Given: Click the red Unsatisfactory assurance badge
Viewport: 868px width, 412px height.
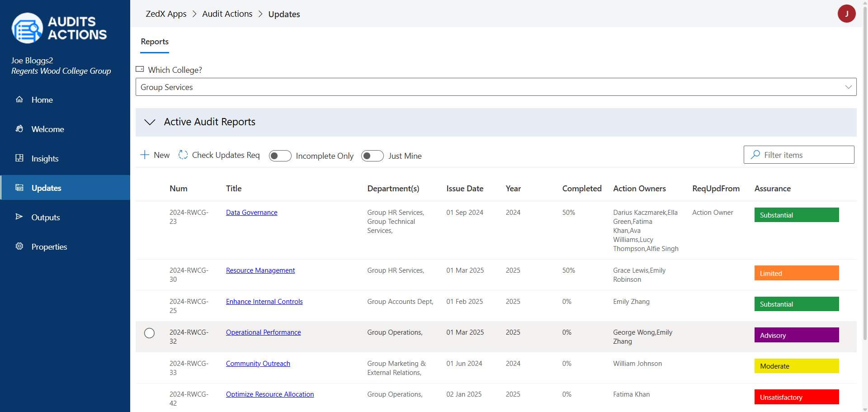Looking at the screenshot, I should (797, 397).
